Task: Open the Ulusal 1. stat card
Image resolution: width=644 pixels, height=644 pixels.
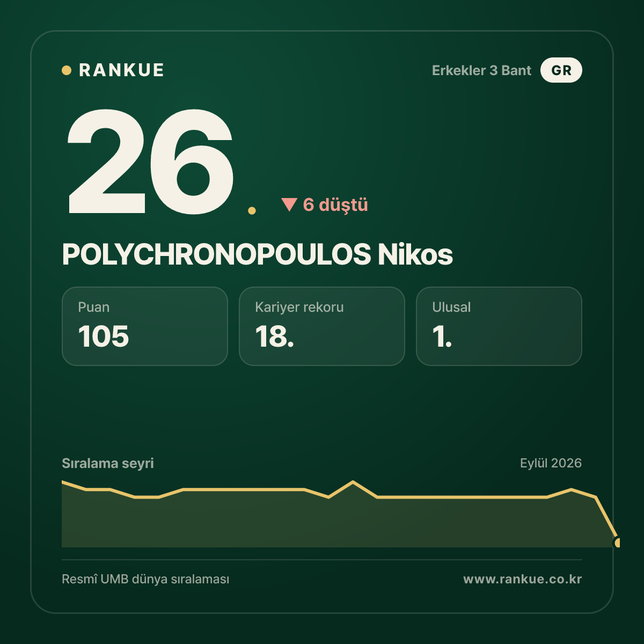Action: pos(499,326)
